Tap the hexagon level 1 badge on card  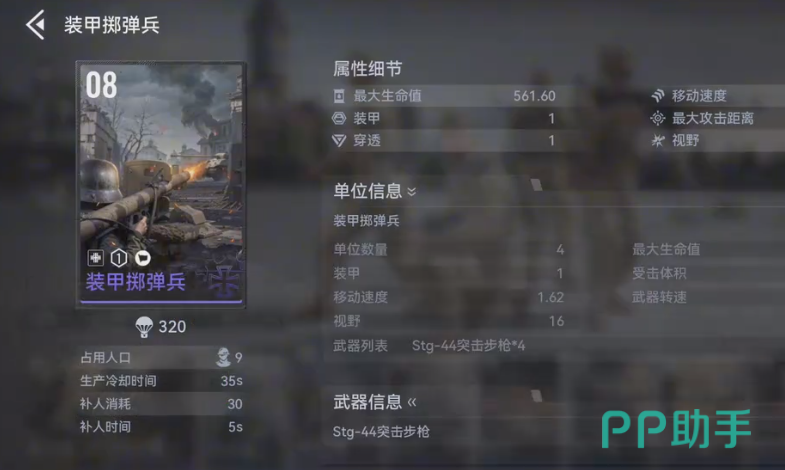pos(119,258)
